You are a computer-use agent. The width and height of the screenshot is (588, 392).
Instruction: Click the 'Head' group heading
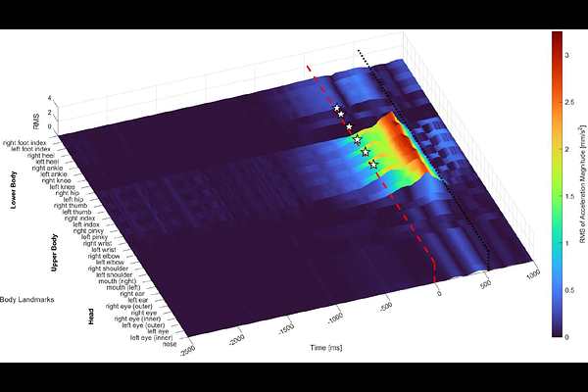91,317
